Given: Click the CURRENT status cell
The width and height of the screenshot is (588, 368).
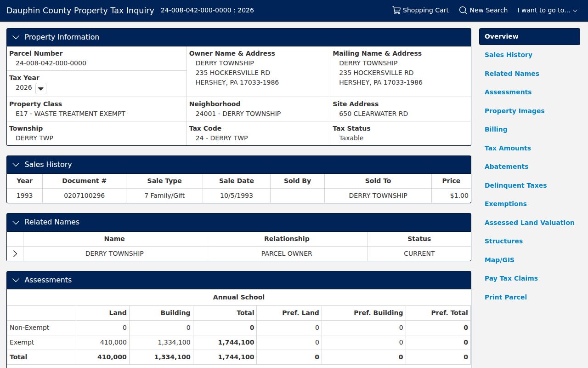Looking at the screenshot, I should click(x=419, y=253).
